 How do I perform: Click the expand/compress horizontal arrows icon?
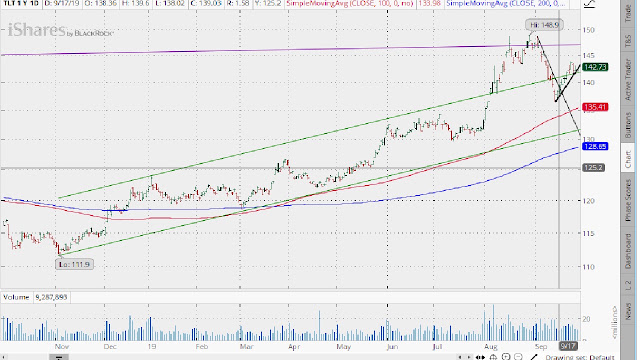pos(480,358)
